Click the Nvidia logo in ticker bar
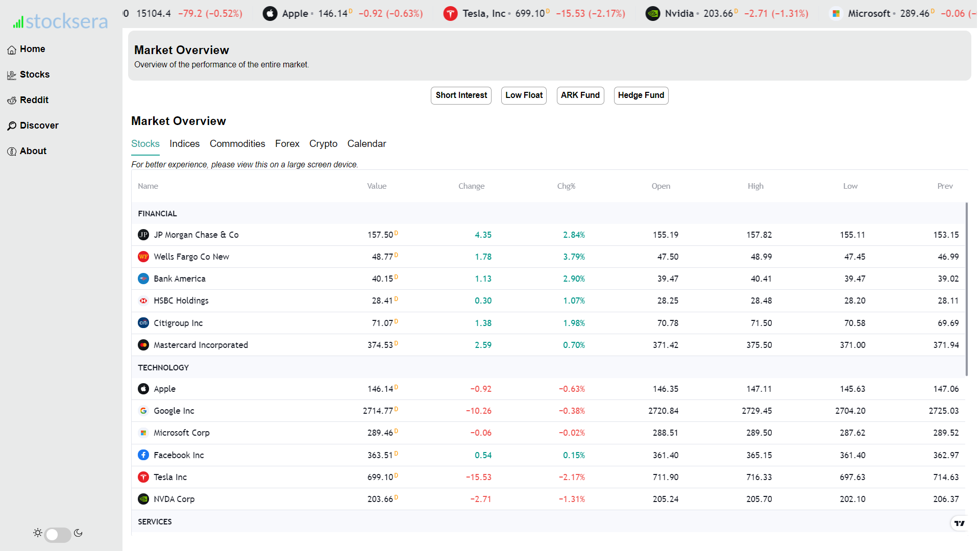The width and height of the screenshot is (980, 551). coord(652,14)
